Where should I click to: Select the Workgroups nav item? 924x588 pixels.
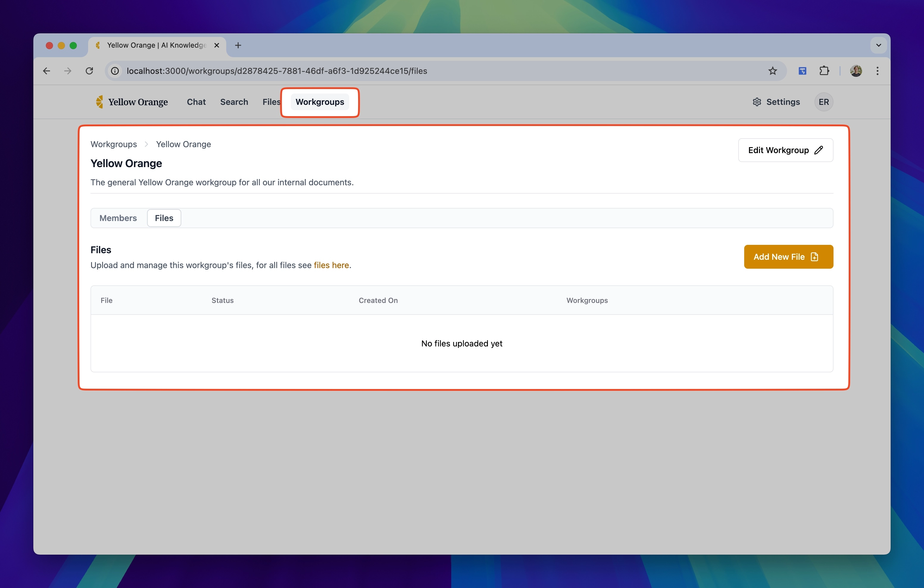[320, 102]
